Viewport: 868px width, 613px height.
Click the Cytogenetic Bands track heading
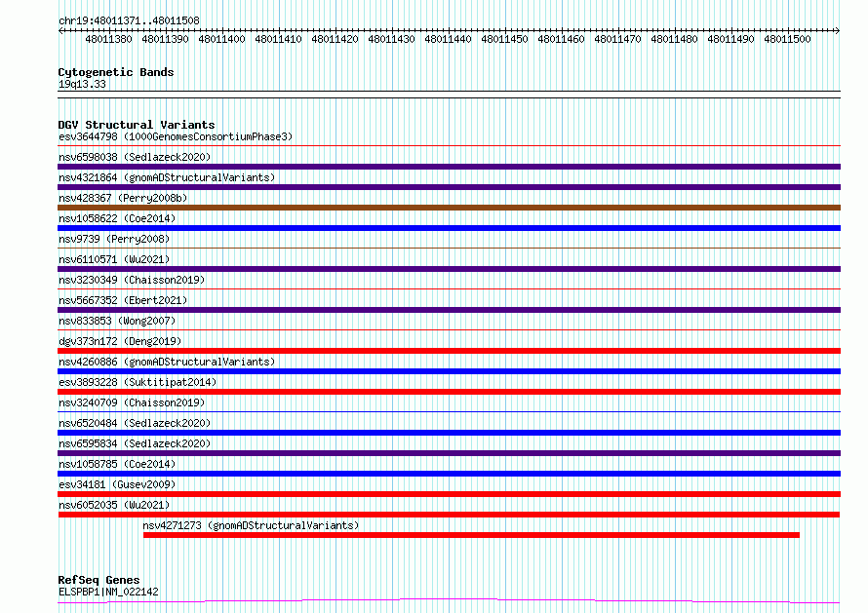click(116, 72)
